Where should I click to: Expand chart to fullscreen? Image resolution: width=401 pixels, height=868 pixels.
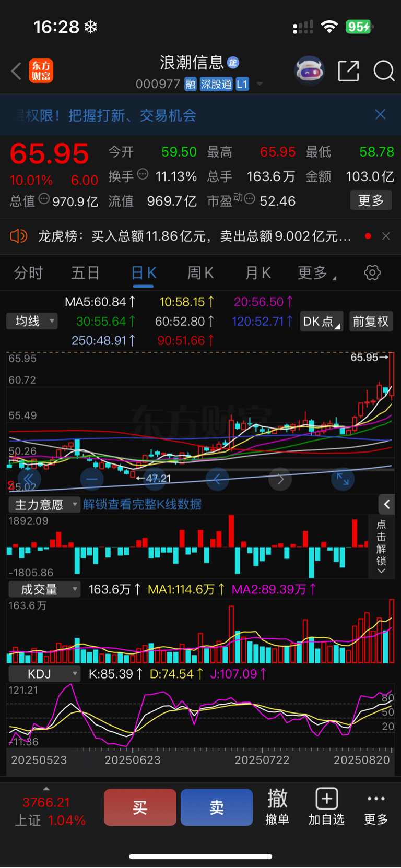(x=343, y=479)
